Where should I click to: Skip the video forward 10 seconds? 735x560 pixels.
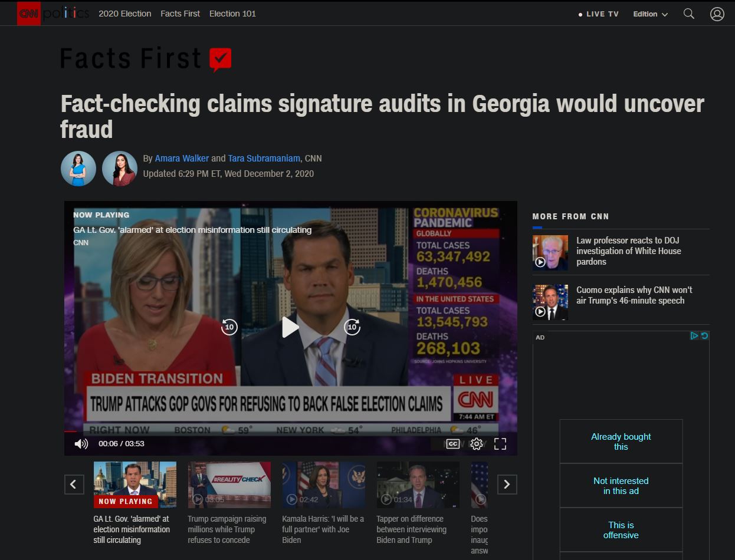click(x=352, y=327)
